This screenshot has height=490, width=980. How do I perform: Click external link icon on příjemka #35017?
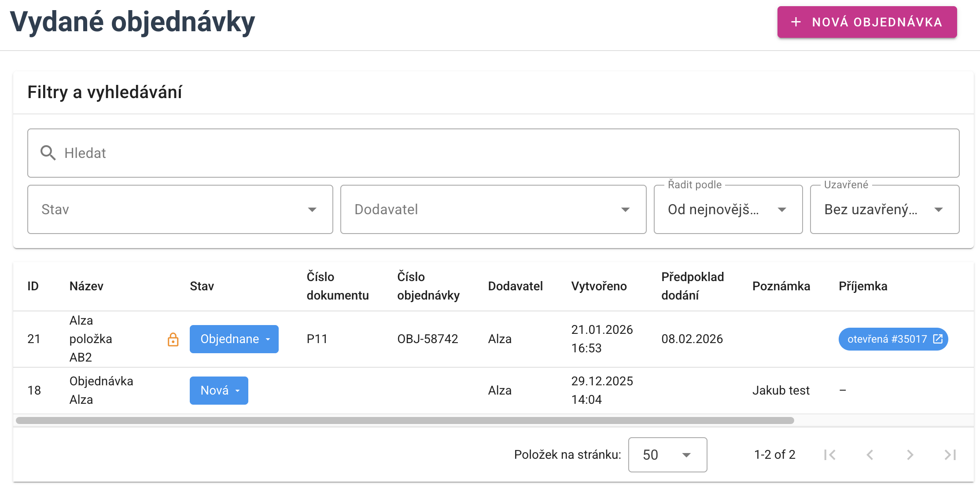click(x=938, y=339)
